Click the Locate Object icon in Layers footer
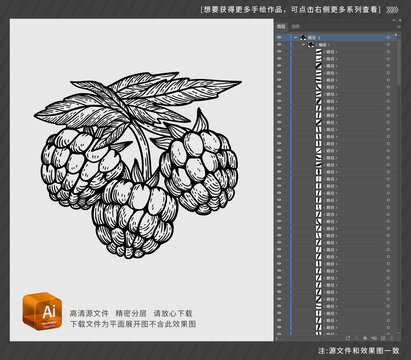The height and width of the screenshot is (360, 411). coord(356,338)
